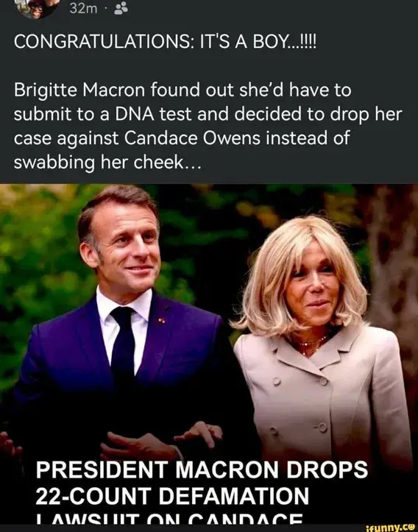Open the shared photo of the couple
Viewport: 418px width, 532px height.
tap(209, 355)
